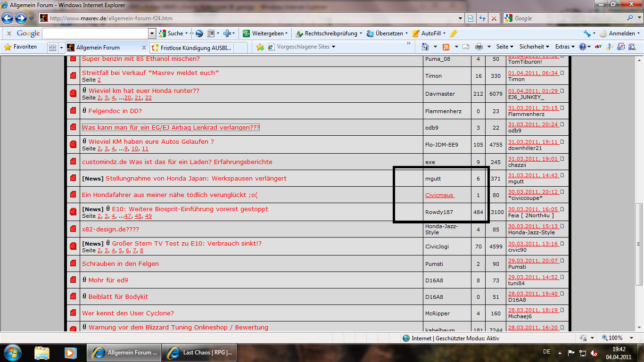Click the orange RSS feeds icon

(x=445, y=47)
